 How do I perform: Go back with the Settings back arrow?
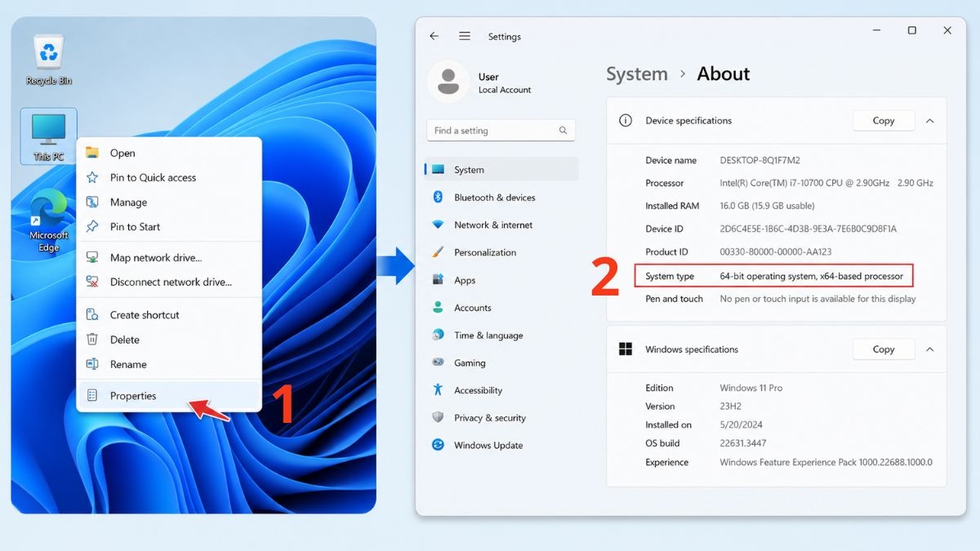point(434,36)
